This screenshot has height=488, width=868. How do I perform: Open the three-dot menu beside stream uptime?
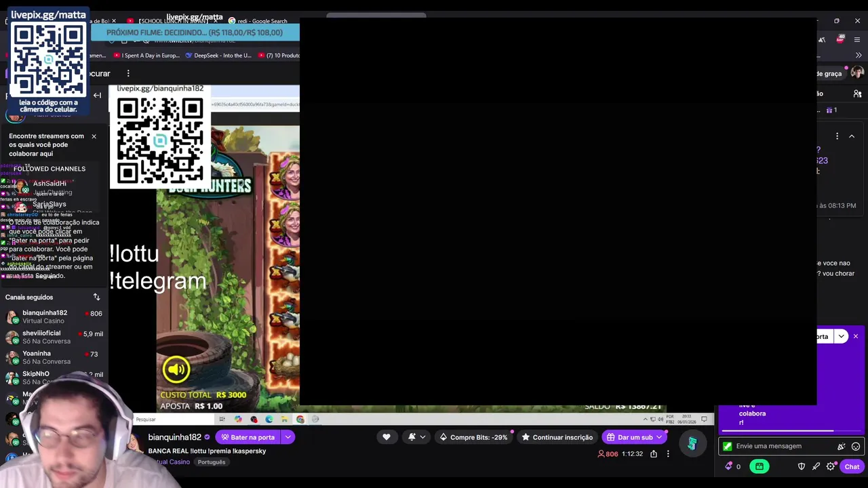(x=668, y=454)
